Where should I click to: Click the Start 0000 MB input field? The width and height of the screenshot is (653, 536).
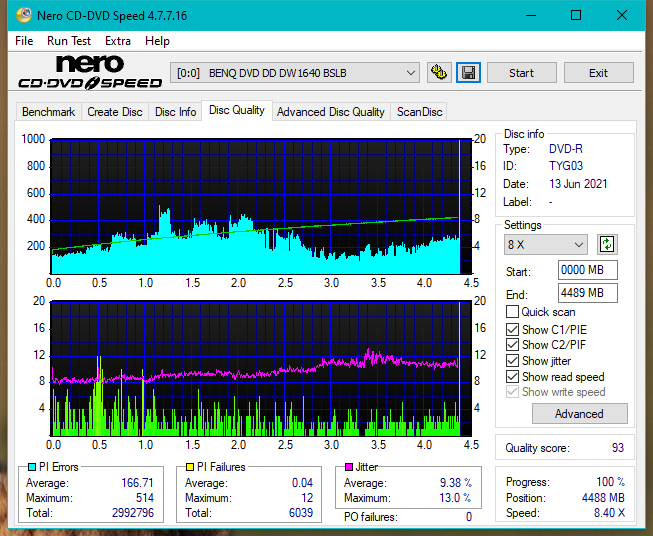[x=588, y=270]
